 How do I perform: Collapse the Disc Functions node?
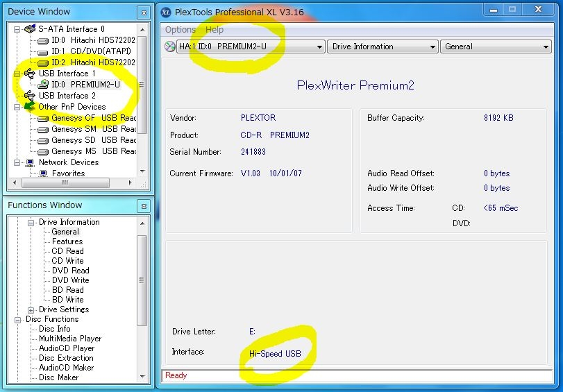click(17, 320)
